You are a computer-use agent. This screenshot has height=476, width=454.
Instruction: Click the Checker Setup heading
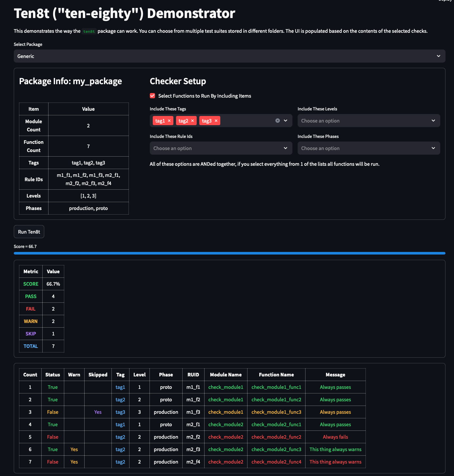pos(178,81)
